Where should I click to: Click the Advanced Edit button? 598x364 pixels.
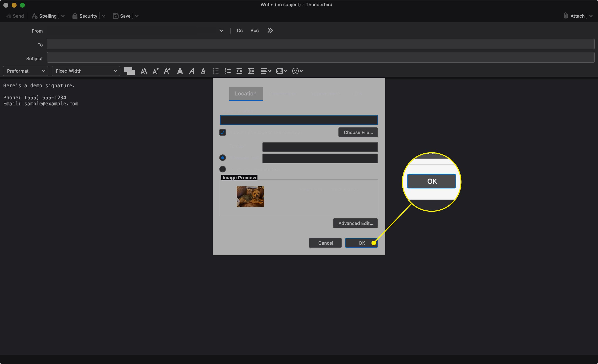(356, 223)
